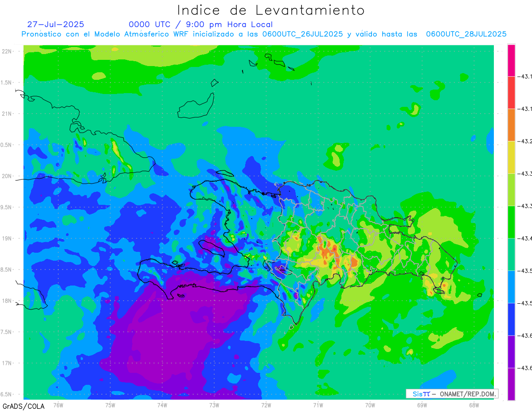Image resolution: width=532 pixels, height=411 pixels.
Task: Click the red swatch in the legend
Action: [511, 93]
